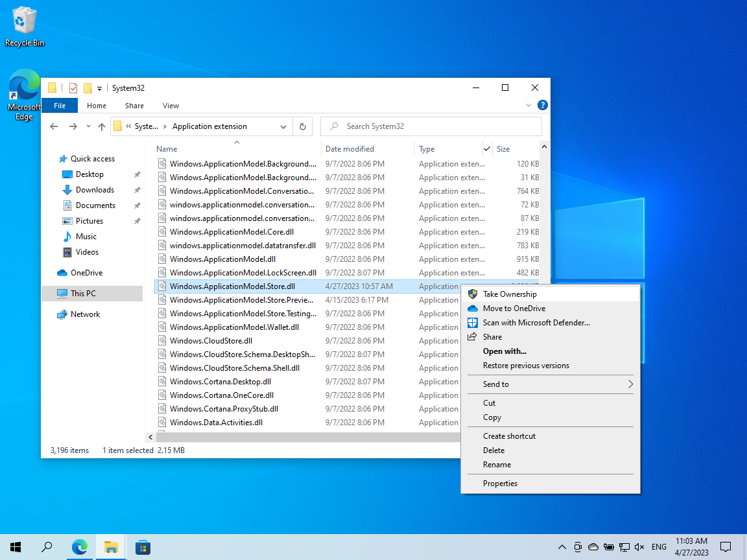Viewport: 747px width, 560px height.
Task: Click the Properties quick access toolbar icon
Action: pos(73,88)
